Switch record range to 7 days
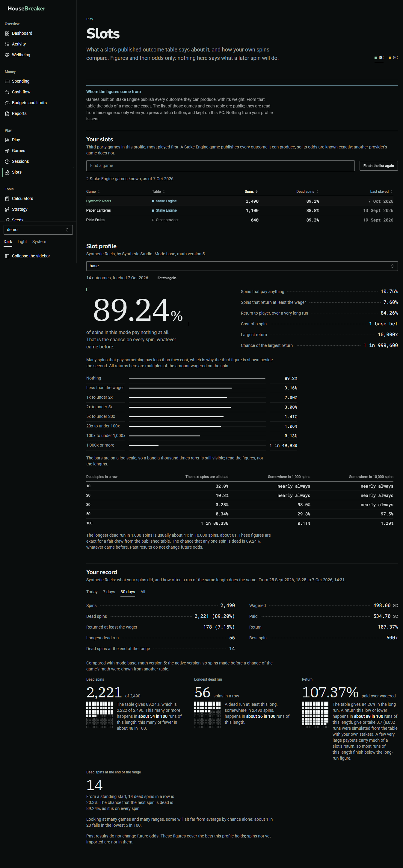 coord(109,592)
